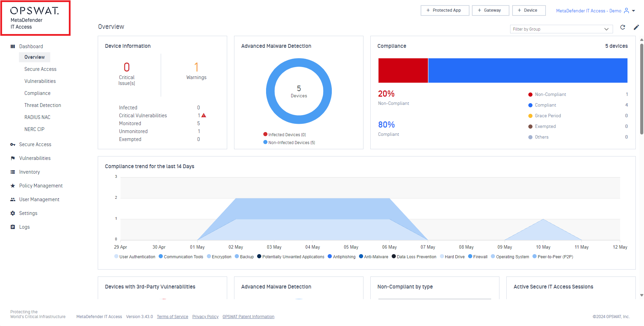
Task: Open Compliance dashboard page
Action: point(37,93)
